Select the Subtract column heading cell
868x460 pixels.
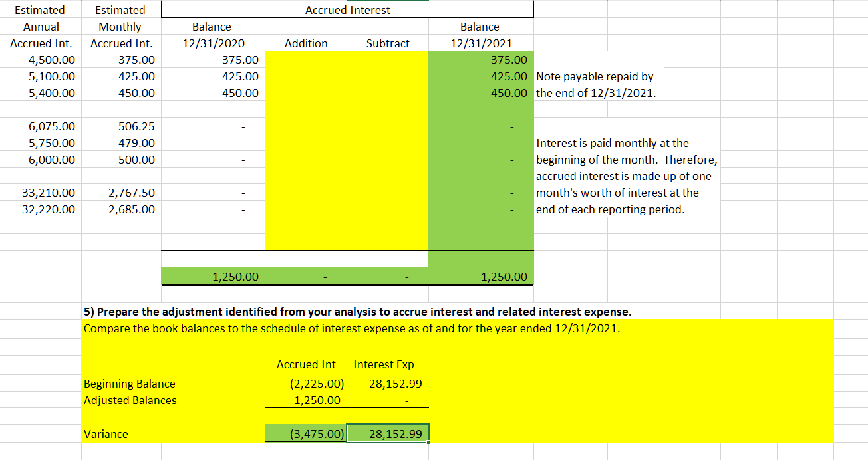(x=388, y=43)
